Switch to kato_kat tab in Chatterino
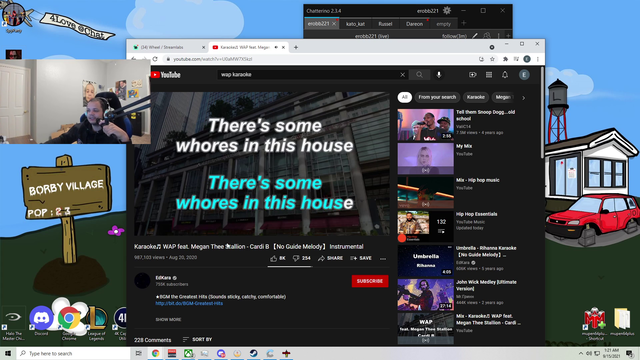This screenshot has width=640, height=360. pos(355,24)
